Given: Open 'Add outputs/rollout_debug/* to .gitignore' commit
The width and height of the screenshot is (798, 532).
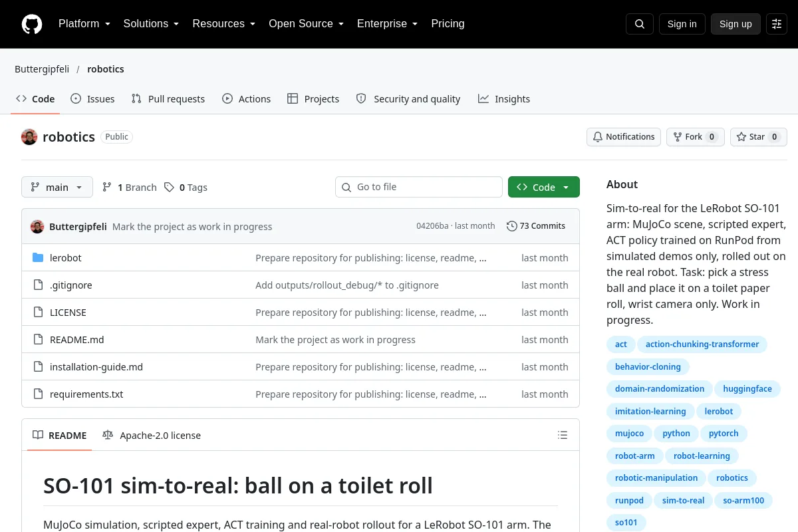Looking at the screenshot, I should (347, 285).
